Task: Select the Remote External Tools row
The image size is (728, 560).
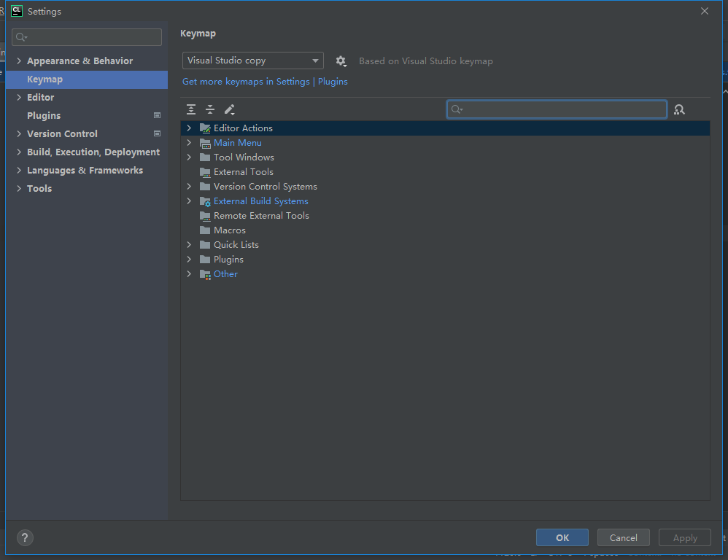Action: [x=445, y=216]
